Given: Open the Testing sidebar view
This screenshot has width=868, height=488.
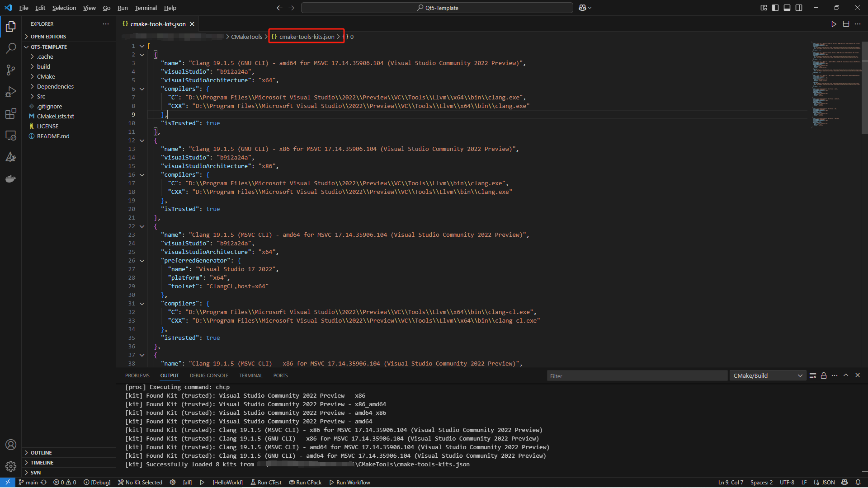Looking at the screenshot, I should [11, 157].
